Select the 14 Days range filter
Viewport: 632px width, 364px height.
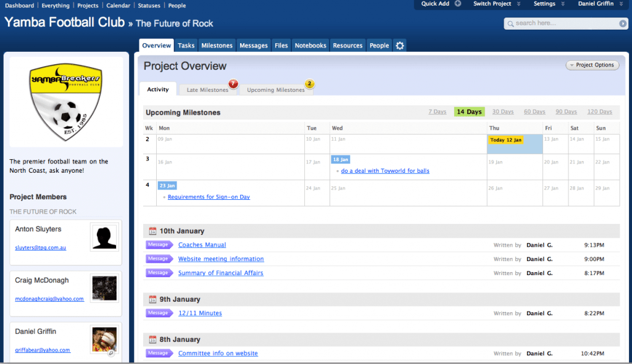[469, 112]
